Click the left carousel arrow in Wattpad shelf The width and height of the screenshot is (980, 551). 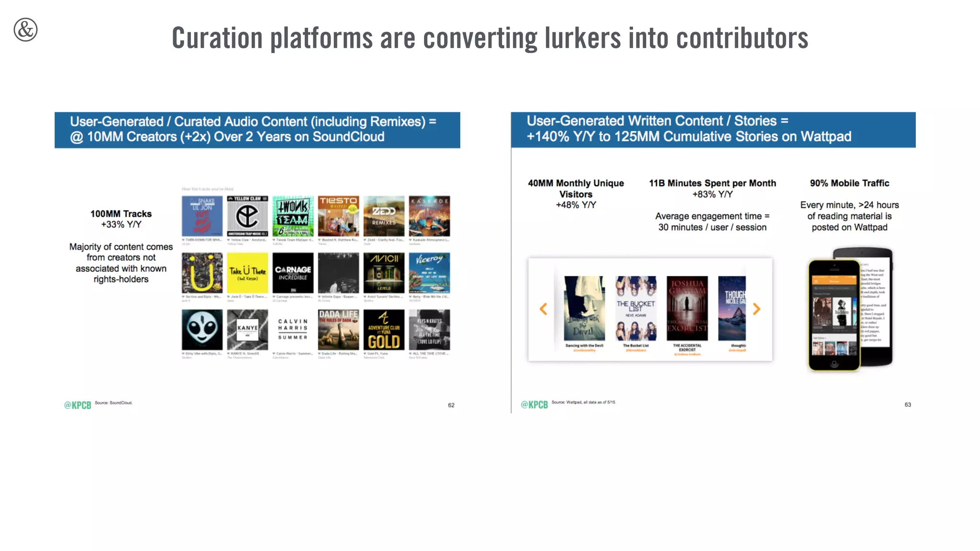(x=543, y=309)
